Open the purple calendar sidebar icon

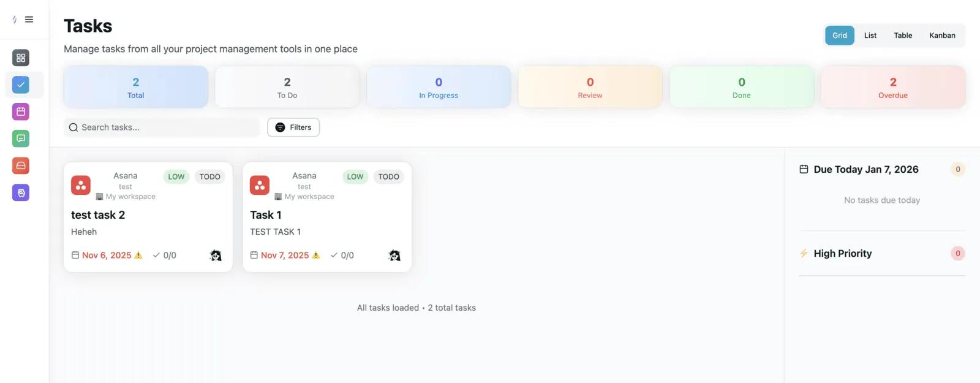pos(21,112)
